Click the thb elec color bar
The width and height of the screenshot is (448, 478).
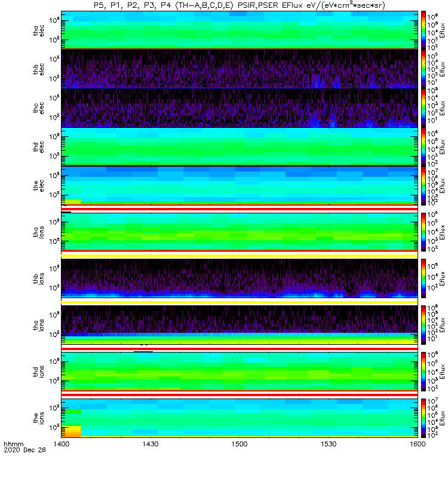pos(424,69)
